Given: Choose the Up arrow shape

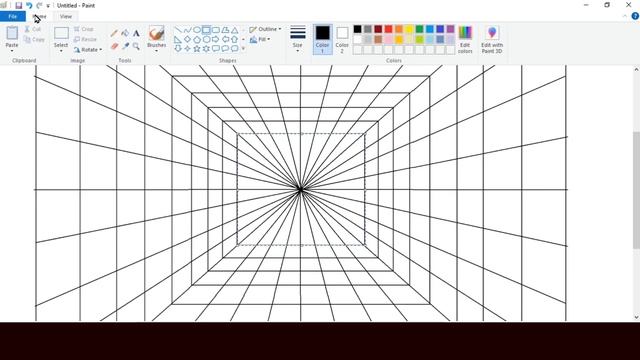Looking at the screenshot, I should pos(235,39).
